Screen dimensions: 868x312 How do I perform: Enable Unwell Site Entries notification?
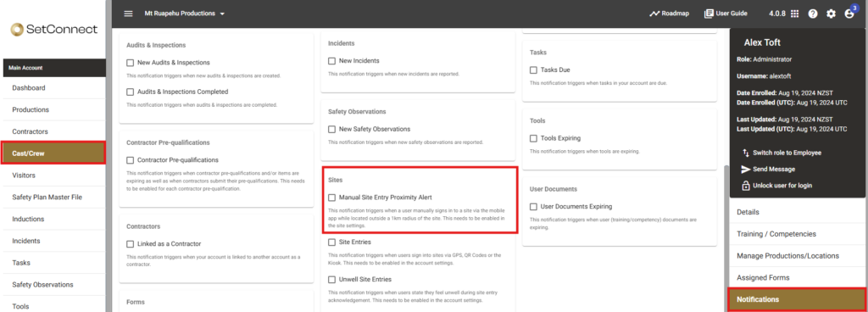[331, 280]
